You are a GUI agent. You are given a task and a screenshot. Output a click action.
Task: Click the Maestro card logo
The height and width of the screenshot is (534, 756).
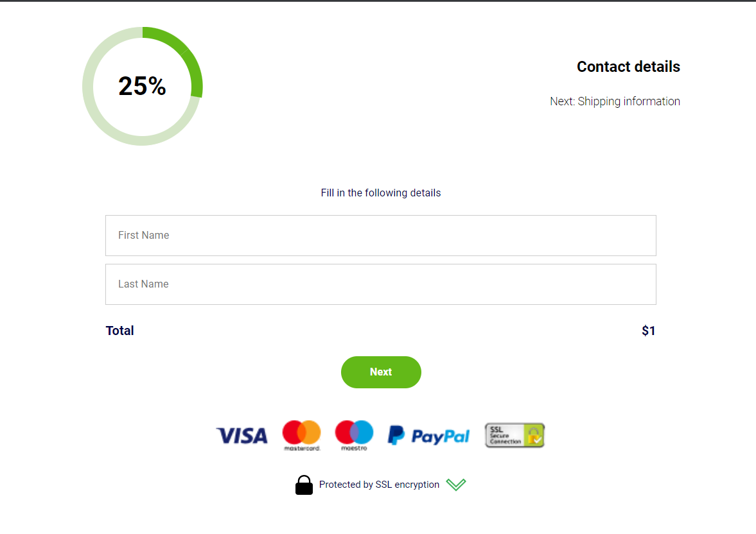(355, 435)
